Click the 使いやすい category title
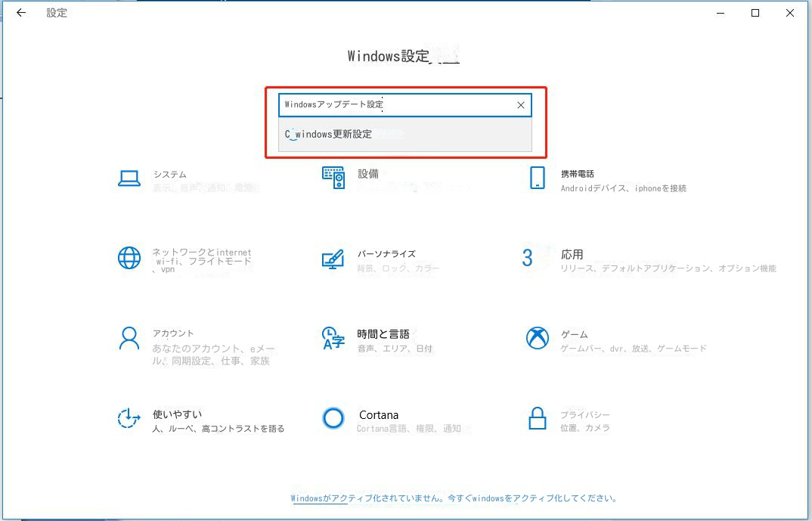Image resolution: width=812 pixels, height=521 pixels. point(177,414)
